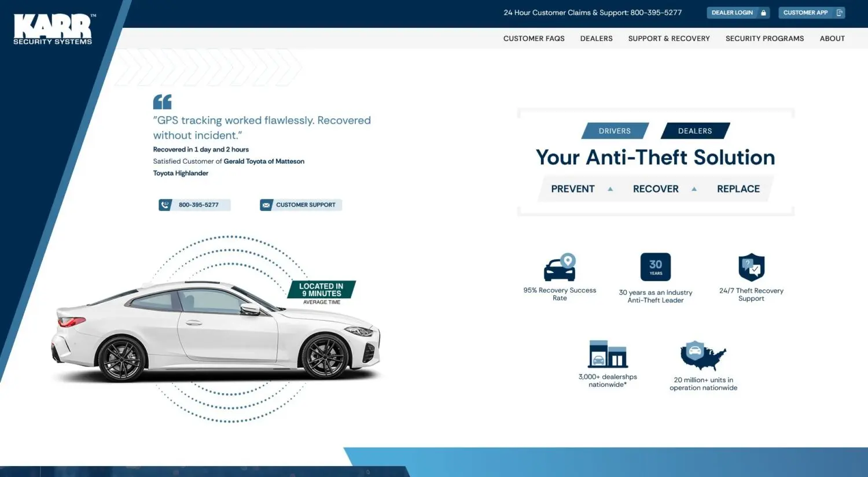Image resolution: width=868 pixels, height=477 pixels.
Task: Click the 'Your Anti-Theft Solution' heading
Action: (656, 157)
